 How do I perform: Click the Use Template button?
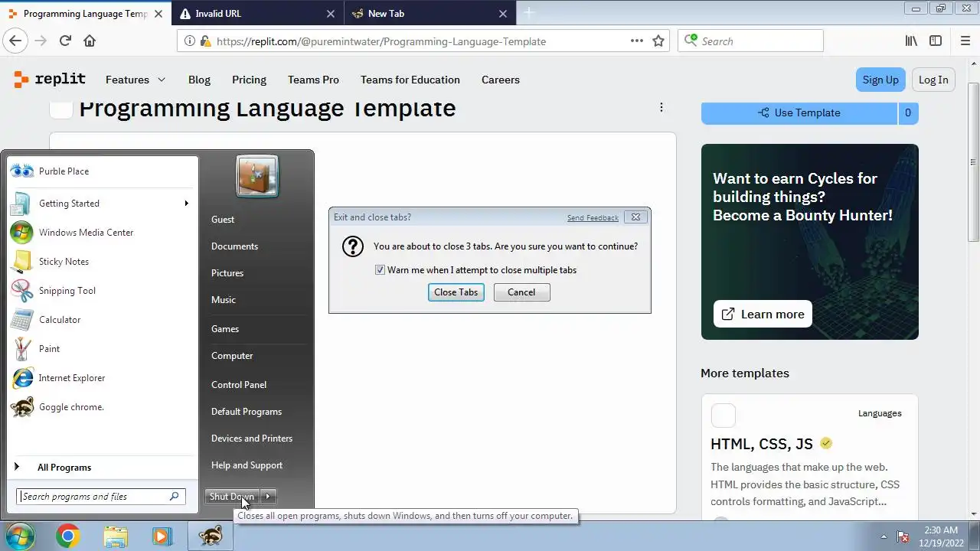coord(799,112)
